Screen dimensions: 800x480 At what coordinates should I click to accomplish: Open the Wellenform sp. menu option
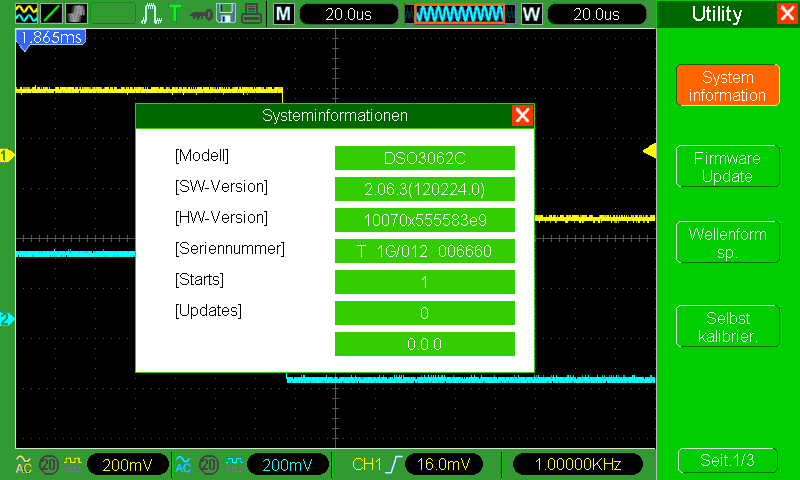tap(728, 242)
